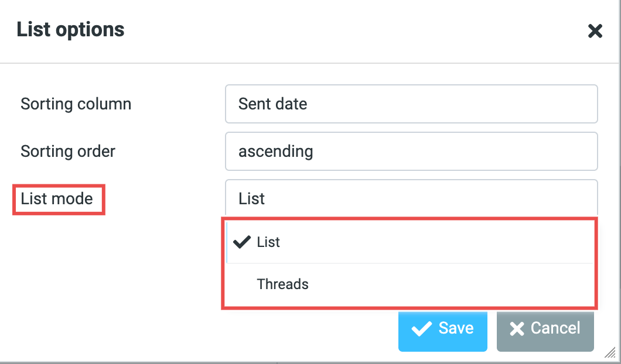The image size is (621, 364).
Task: Open the Sorting order dropdown
Action: click(411, 152)
